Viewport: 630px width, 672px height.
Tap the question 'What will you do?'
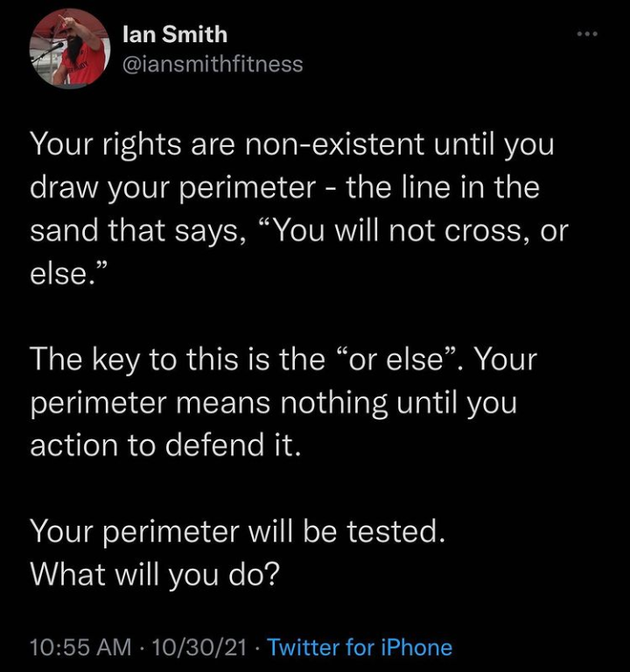155,575
